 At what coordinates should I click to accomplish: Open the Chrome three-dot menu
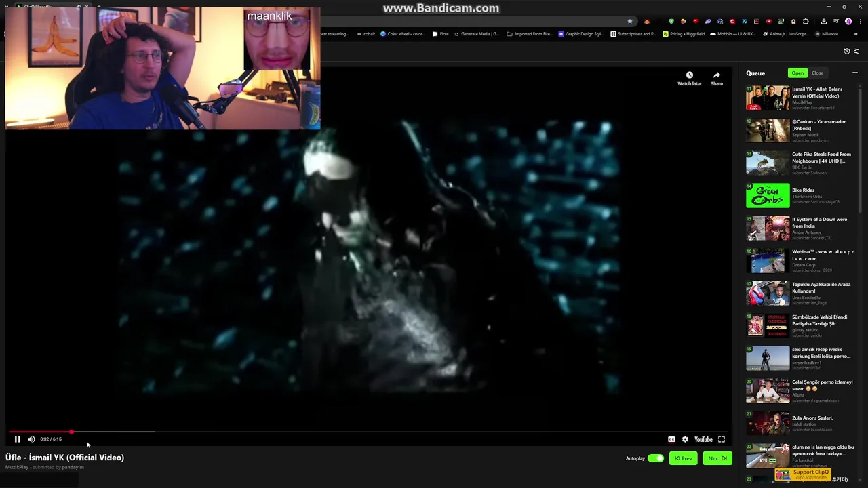[x=860, y=22]
